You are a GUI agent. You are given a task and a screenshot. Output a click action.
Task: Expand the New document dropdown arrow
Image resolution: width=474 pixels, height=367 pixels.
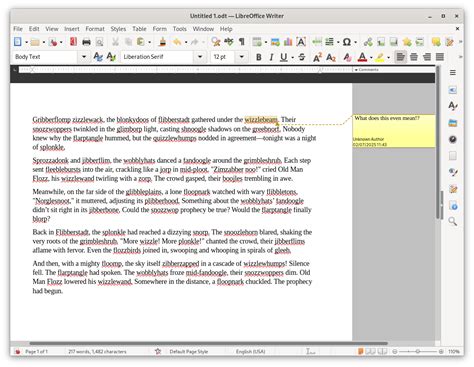tap(26, 42)
